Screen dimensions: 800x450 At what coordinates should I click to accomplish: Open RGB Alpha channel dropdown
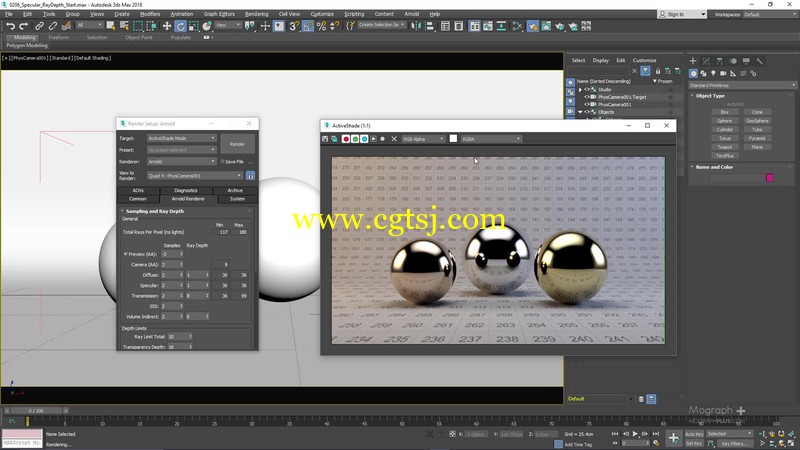coord(423,139)
